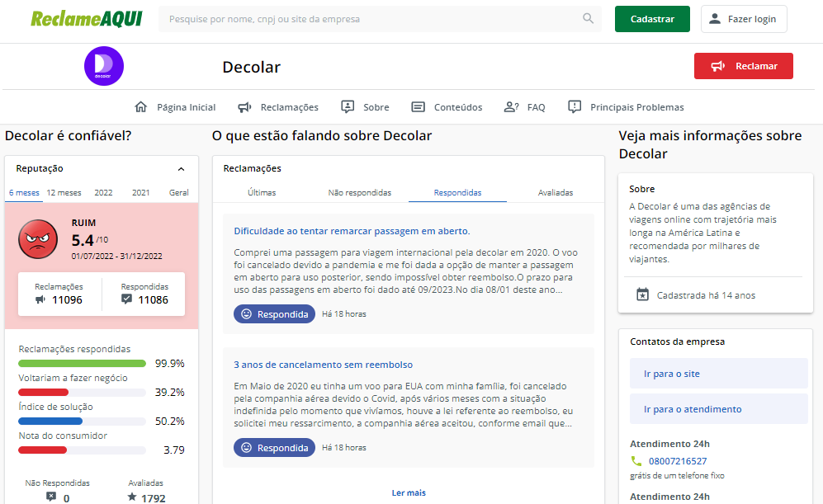The width and height of the screenshot is (823, 504).
Task: Click the Não Respondidas chat icon beside 0
Action: click(51, 496)
